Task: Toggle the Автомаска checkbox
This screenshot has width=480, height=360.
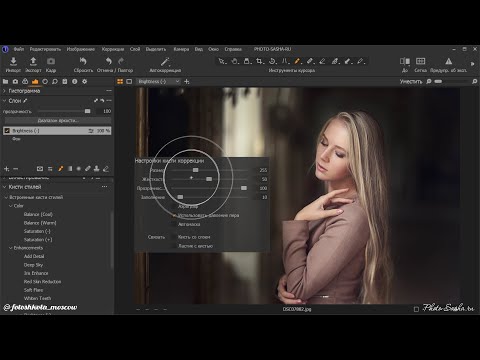Action: (x=174, y=224)
